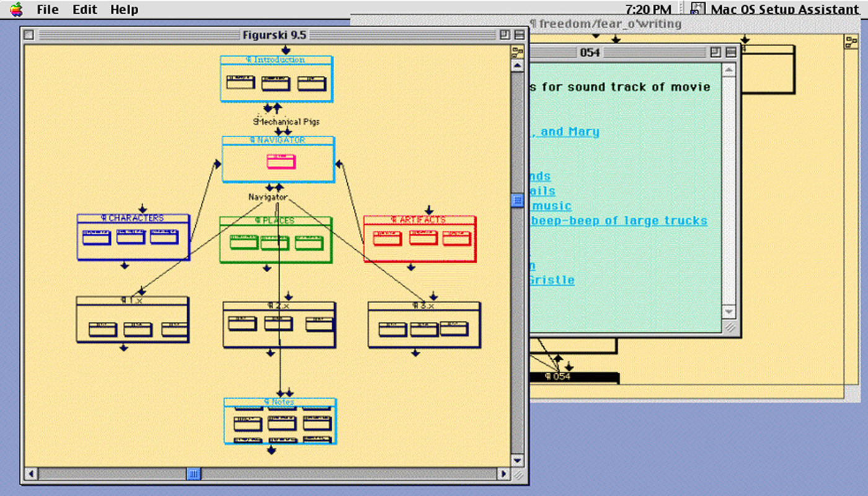The width and height of the screenshot is (868, 496).
Task: Collapse the Figurski 9.5 window with windowshade box
Action: 518,35
